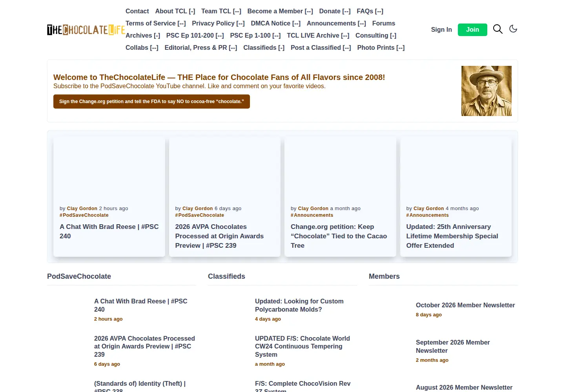Open PSC Ep 1-100 [--] menu item

pos(255,36)
